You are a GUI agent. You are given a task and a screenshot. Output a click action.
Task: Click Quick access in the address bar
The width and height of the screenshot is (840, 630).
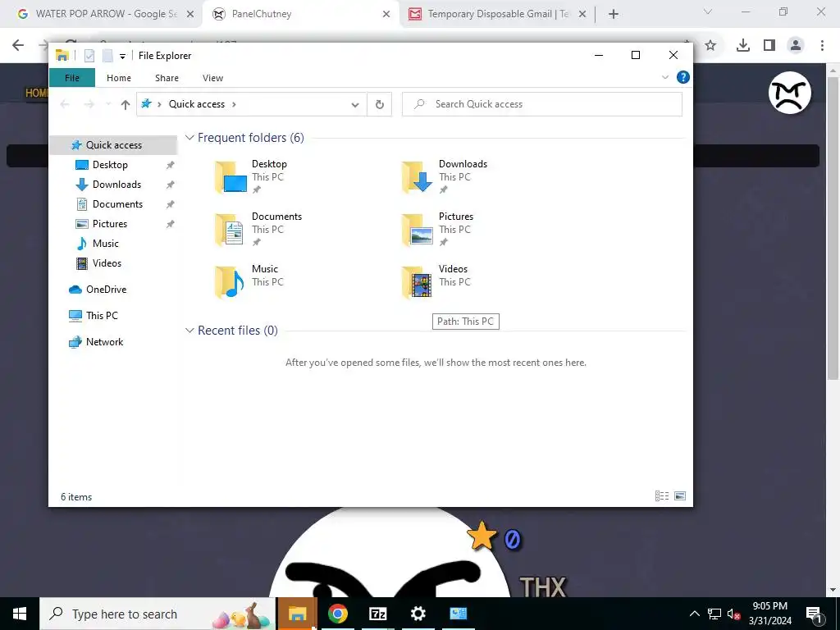[197, 104]
